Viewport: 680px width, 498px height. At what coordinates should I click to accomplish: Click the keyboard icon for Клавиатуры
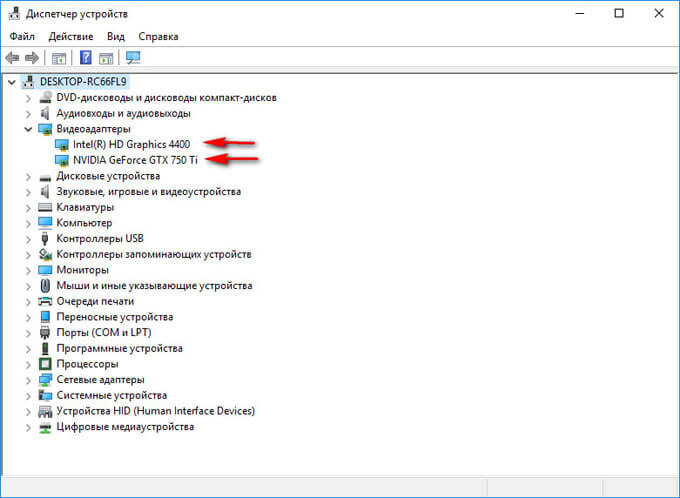(x=45, y=207)
